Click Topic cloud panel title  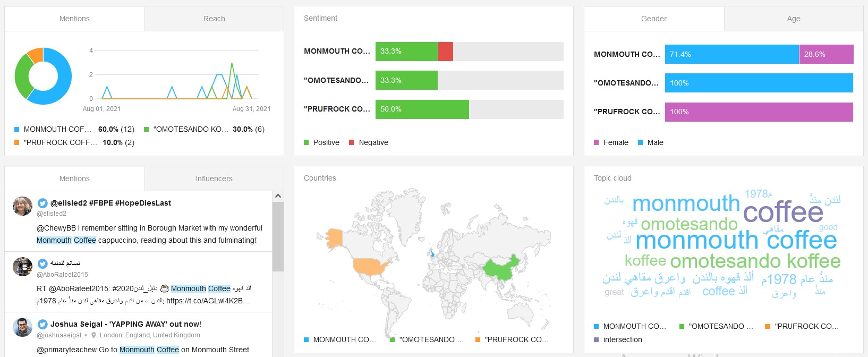(x=612, y=178)
